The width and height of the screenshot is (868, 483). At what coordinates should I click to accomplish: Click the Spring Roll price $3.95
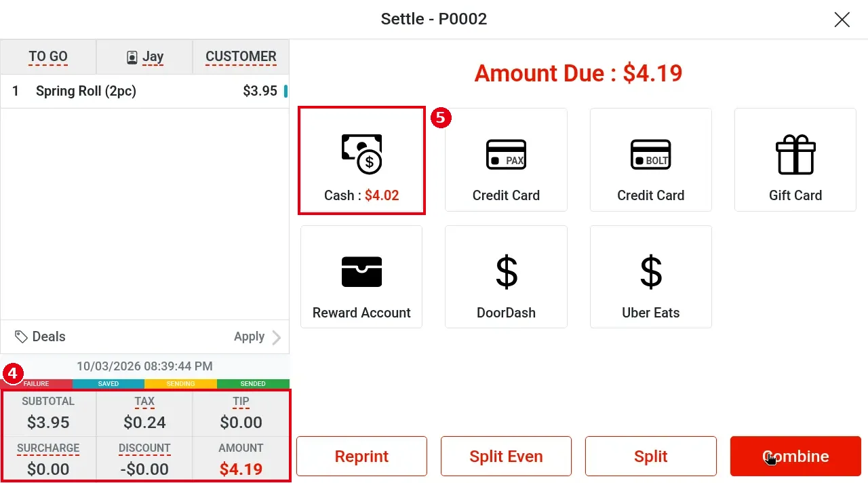[x=260, y=91]
